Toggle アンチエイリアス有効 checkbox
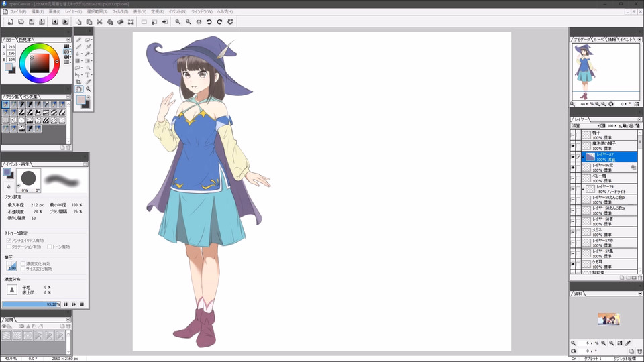The image size is (644, 362). [9, 240]
